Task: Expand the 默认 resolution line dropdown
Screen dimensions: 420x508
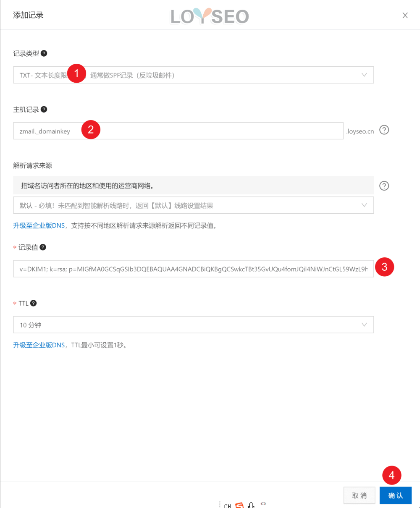Action: pyautogui.click(x=364, y=205)
